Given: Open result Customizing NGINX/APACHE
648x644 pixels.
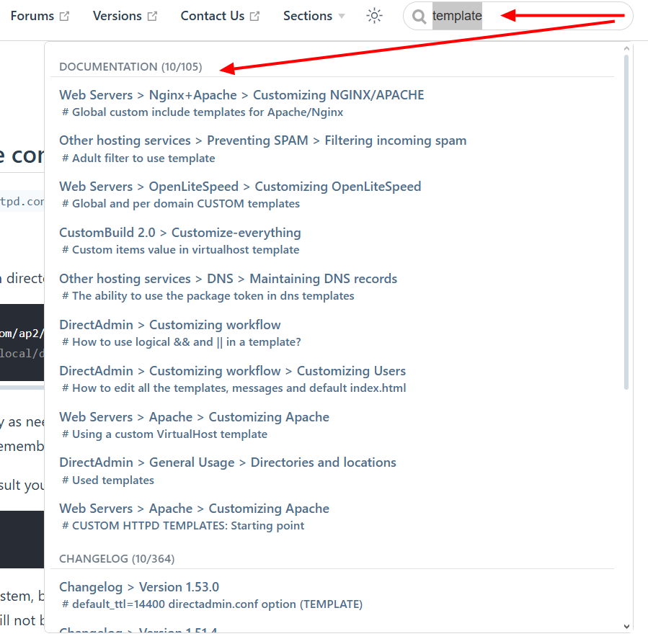Looking at the screenshot, I should click(x=241, y=95).
